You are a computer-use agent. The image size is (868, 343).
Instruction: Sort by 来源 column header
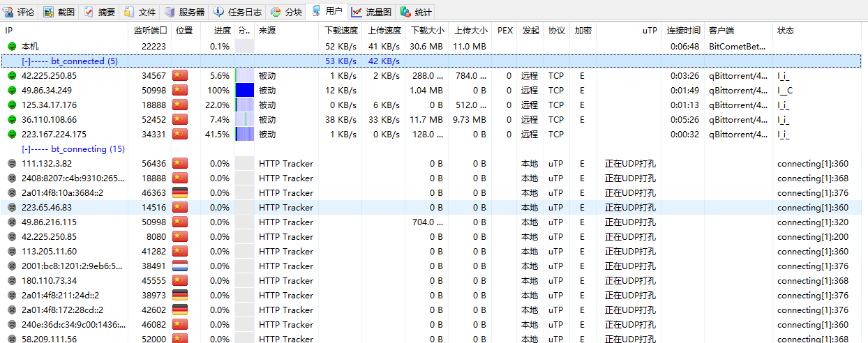[287, 31]
